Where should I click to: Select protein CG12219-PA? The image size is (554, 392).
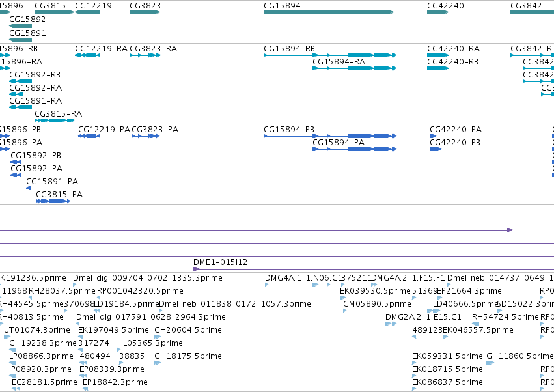tap(89, 136)
